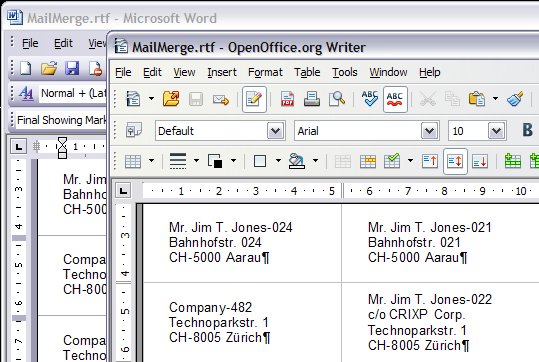Click text 'Mr. Jim T. Jones-022'
Screen dimensions: 539x362
click(430, 299)
